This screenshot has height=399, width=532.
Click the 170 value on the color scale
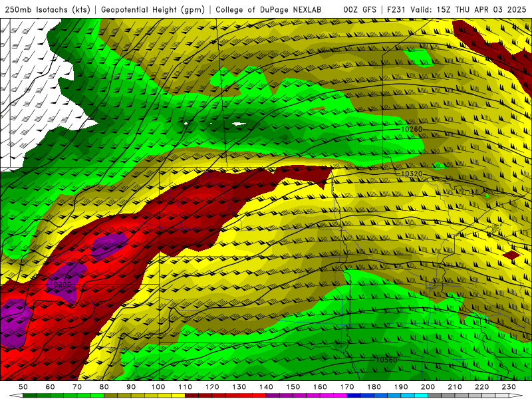pos(347,387)
